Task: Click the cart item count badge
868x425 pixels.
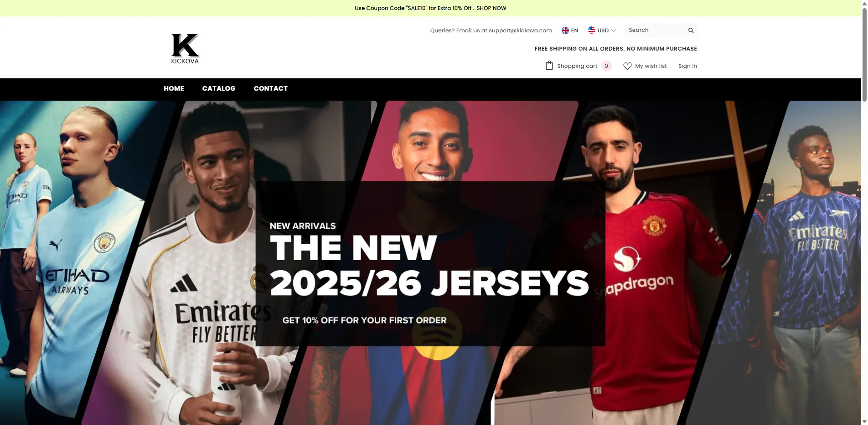Action: 606,66
